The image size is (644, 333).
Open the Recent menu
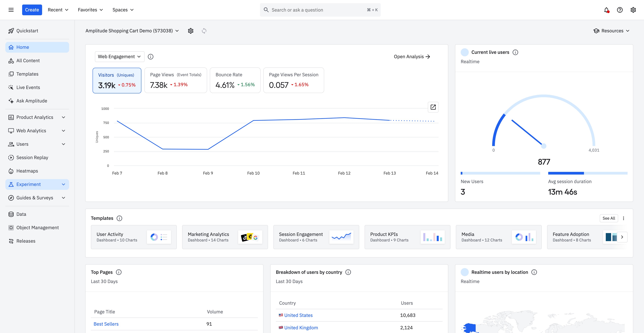tap(58, 10)
